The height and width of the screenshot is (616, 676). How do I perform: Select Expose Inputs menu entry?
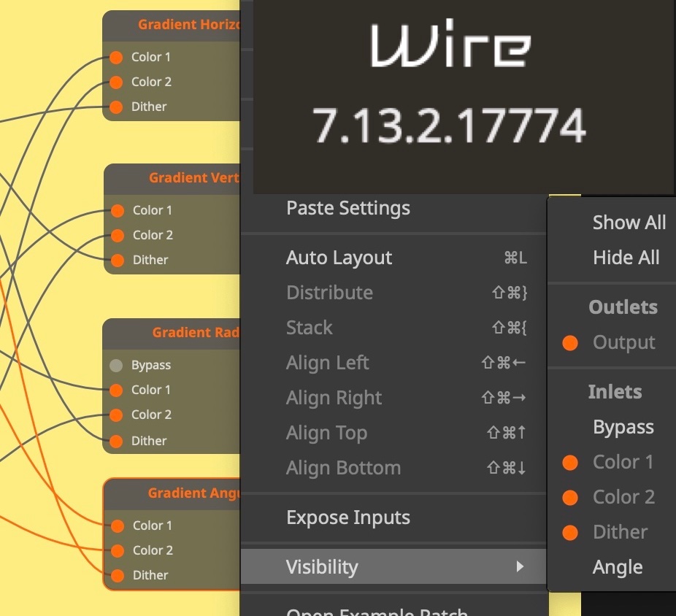click(x=347, y=517)
